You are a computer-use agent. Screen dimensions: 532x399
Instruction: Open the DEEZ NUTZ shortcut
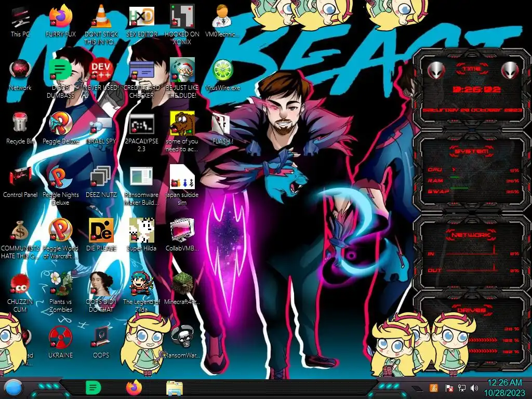tap(101, 182)
